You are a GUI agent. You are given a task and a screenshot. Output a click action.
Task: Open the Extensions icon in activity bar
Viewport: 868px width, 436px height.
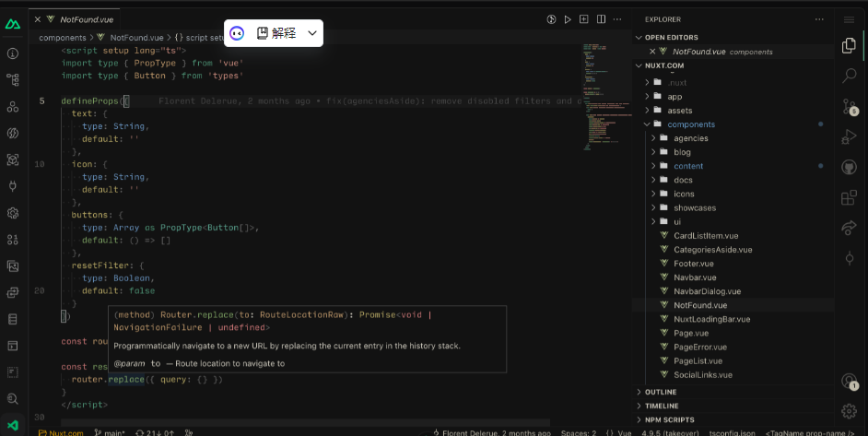[850, 197]
